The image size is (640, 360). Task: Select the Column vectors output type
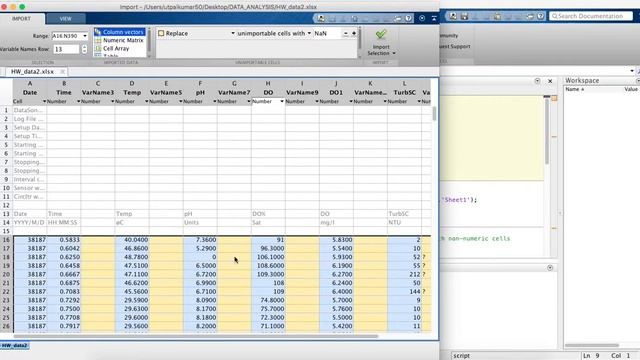120,32
